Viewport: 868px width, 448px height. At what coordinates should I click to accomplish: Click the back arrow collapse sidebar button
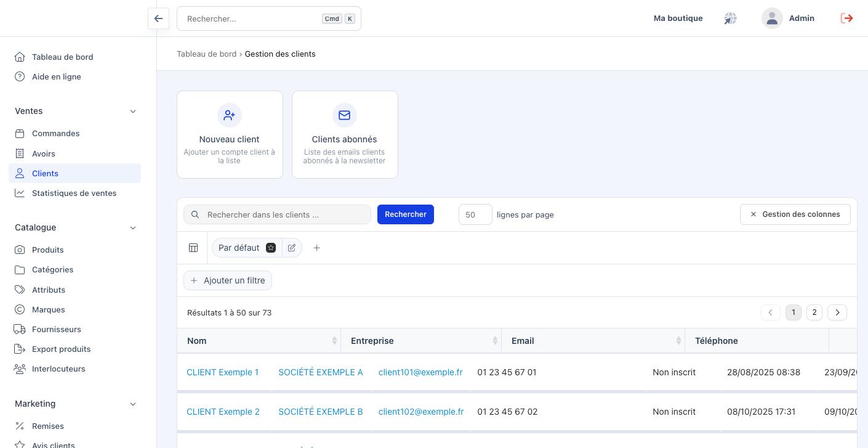coord(158,18)
